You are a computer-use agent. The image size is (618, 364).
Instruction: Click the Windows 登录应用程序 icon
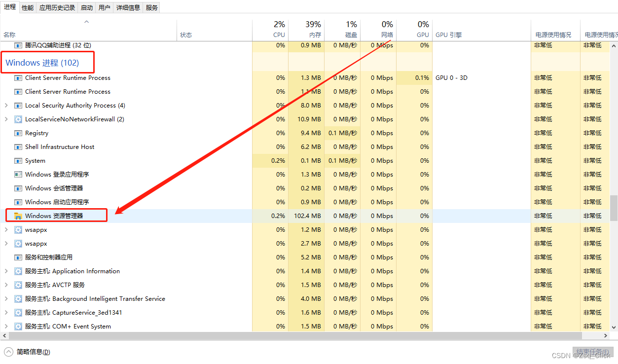click(18, 175)
